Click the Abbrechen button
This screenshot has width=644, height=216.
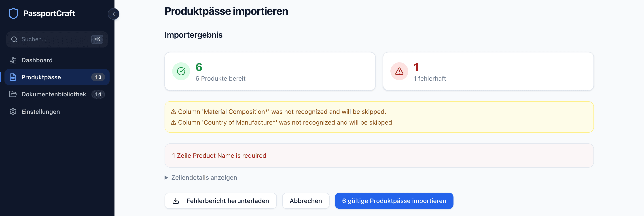tap(306, 201)
